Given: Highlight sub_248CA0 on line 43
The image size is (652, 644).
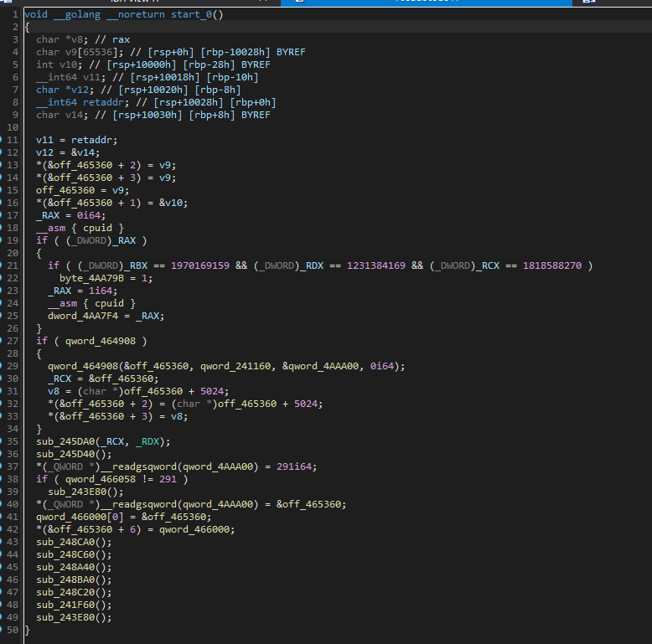Looking at the screenshot, I should (x=65, y=542).
